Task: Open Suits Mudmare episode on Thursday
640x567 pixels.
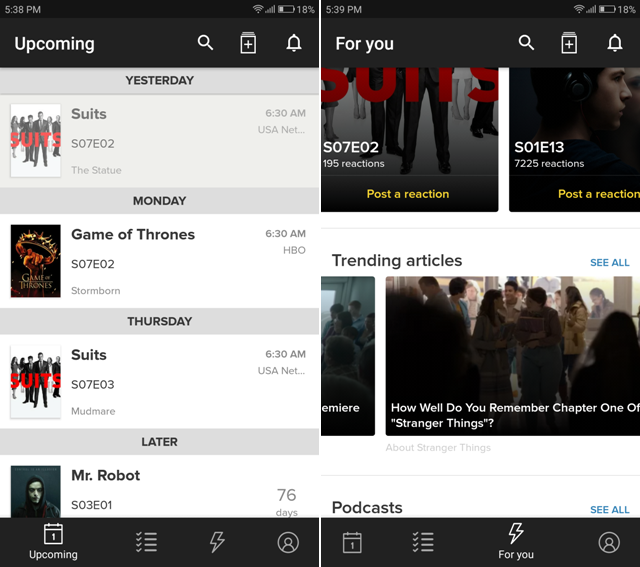Action: tap(160, 382)
